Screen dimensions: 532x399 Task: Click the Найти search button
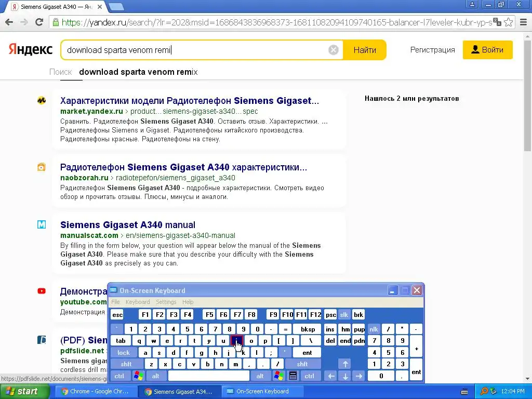(x=365, y=50)
